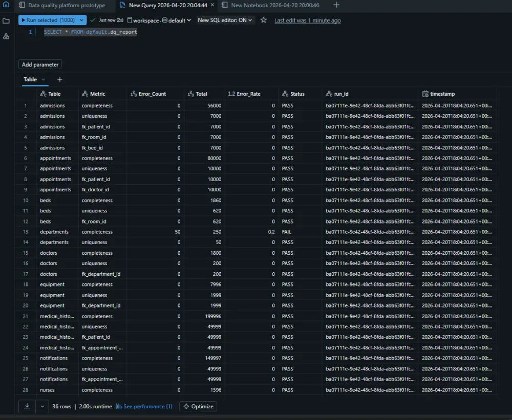Sort by the Error_Rate column header

[x=251, y=94]
